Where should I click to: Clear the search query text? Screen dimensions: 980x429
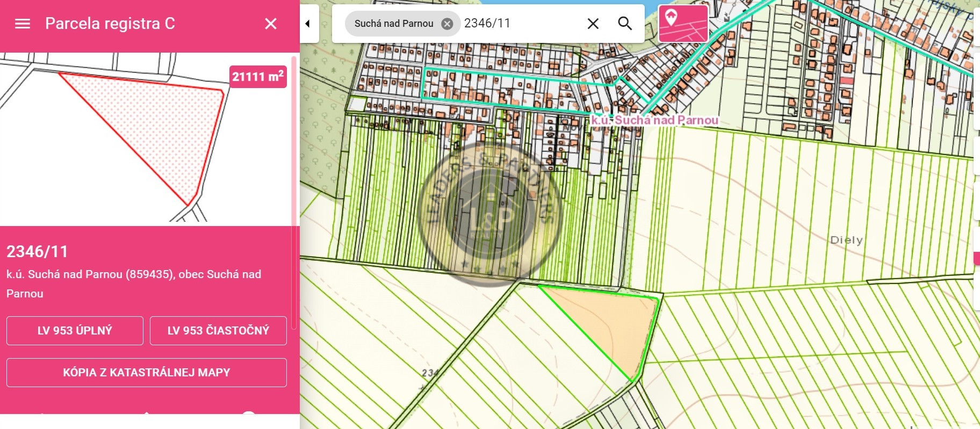pos(593,24)
